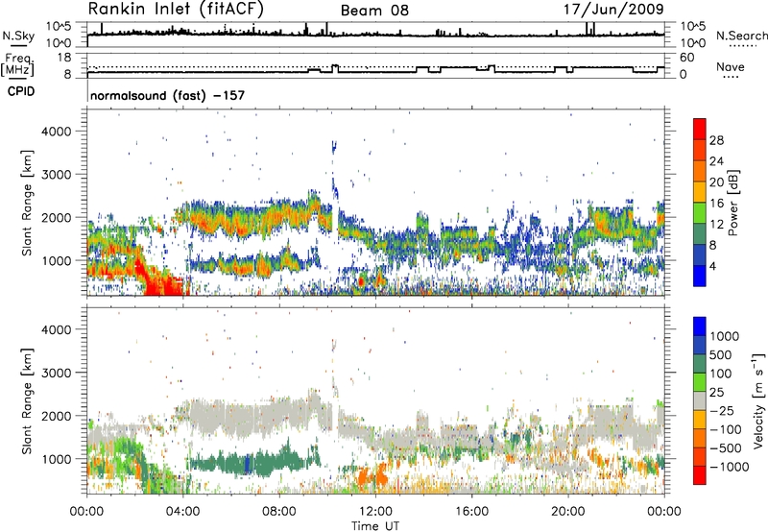Screen dimensions: 768x532
Task: Click the '60' Nave axis tick label
Action: coord(686,58)
